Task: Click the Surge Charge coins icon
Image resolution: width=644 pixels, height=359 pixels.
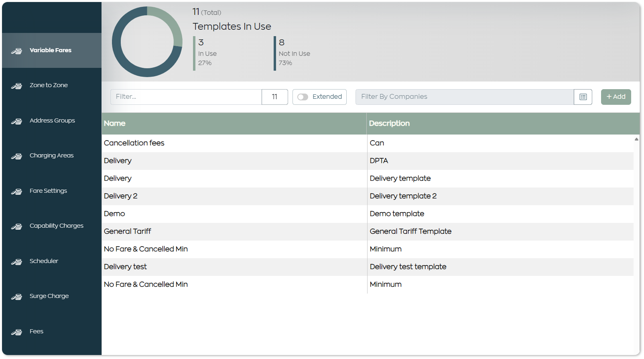Action: click(x=16, y=297)
